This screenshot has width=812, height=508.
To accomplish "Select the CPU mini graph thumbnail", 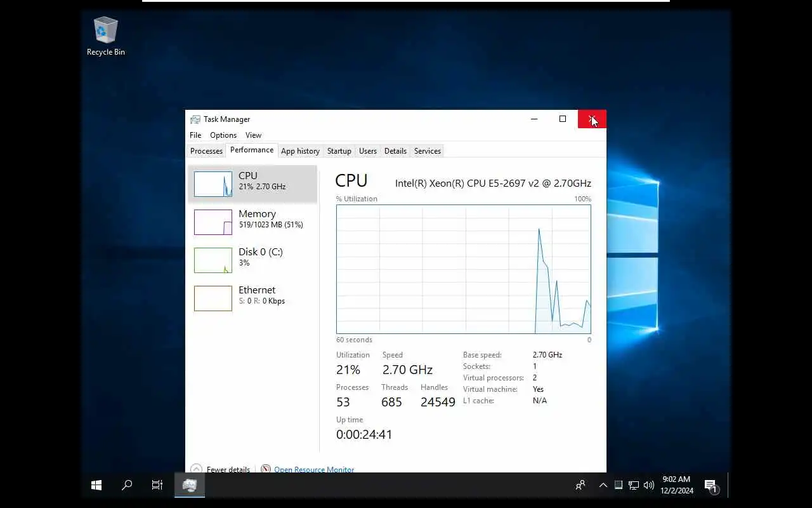I will [x=213, y=184].
